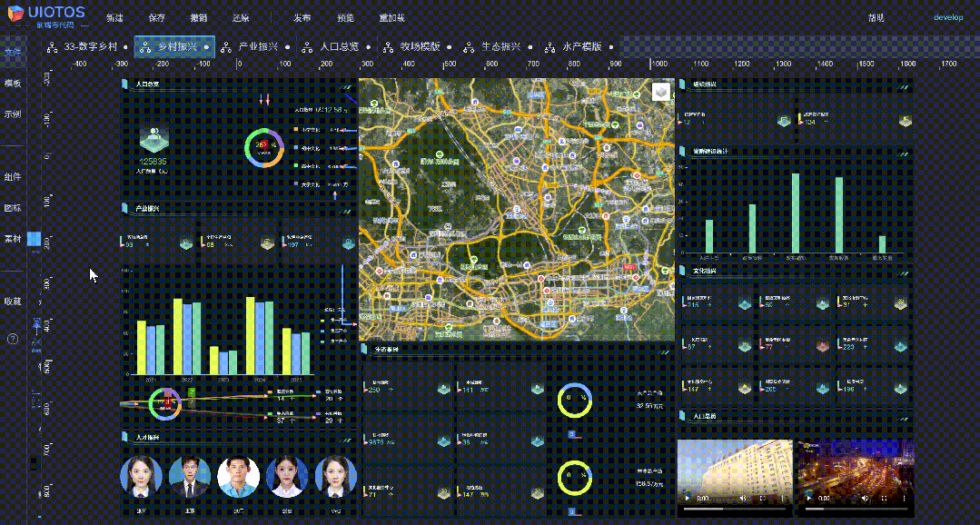Click the population icon above 125835
This screenshot has height=525, width=980.
click(153, 139)
